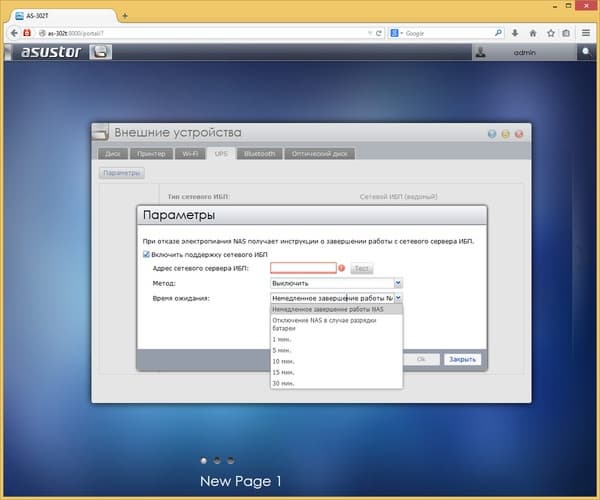The height and width of the screenshot is (500, 600).
Task: Switch to the Wi-Fi tab
Action: [190, 154]
